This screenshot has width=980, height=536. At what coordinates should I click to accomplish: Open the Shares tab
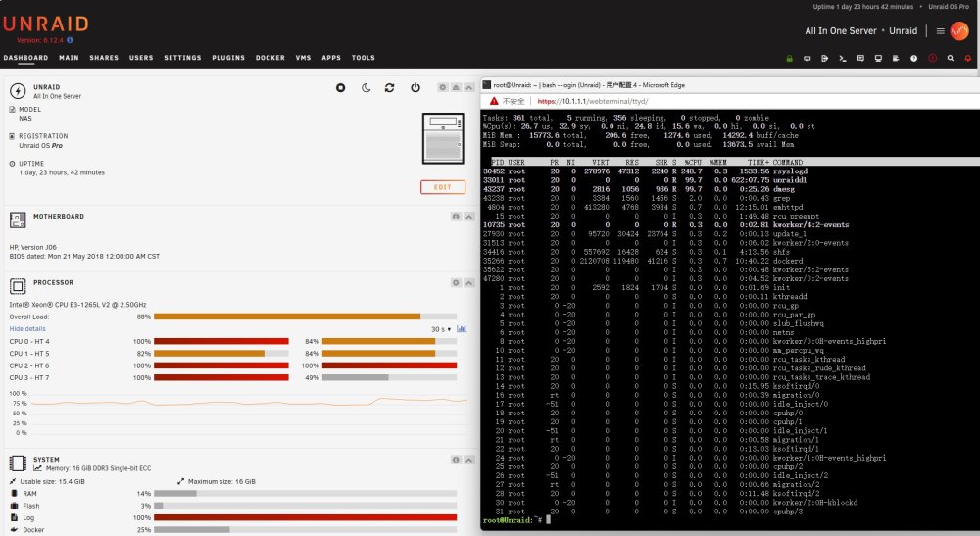pos(104,58)
